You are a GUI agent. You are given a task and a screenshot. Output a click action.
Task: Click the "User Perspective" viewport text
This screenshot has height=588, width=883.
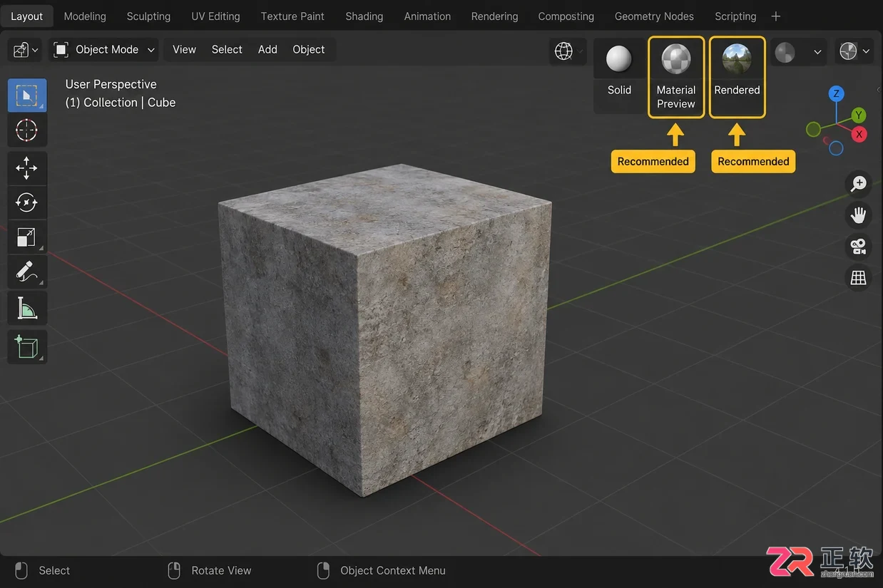111,84
